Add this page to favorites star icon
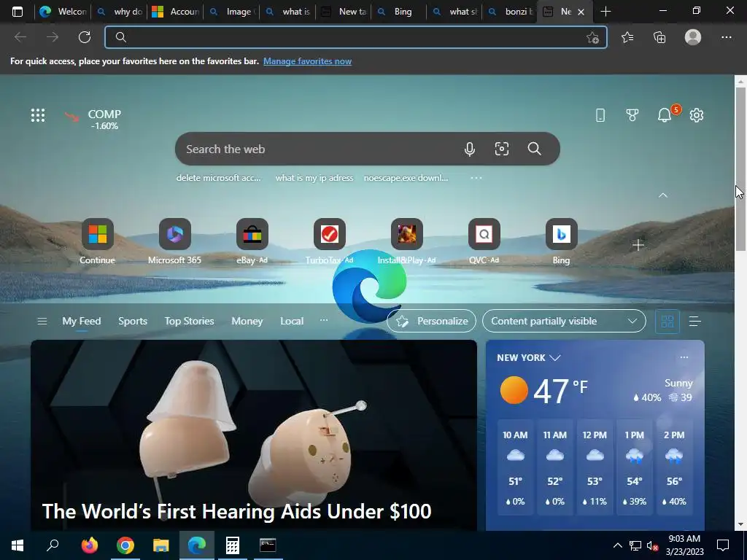 pos(592,38)
